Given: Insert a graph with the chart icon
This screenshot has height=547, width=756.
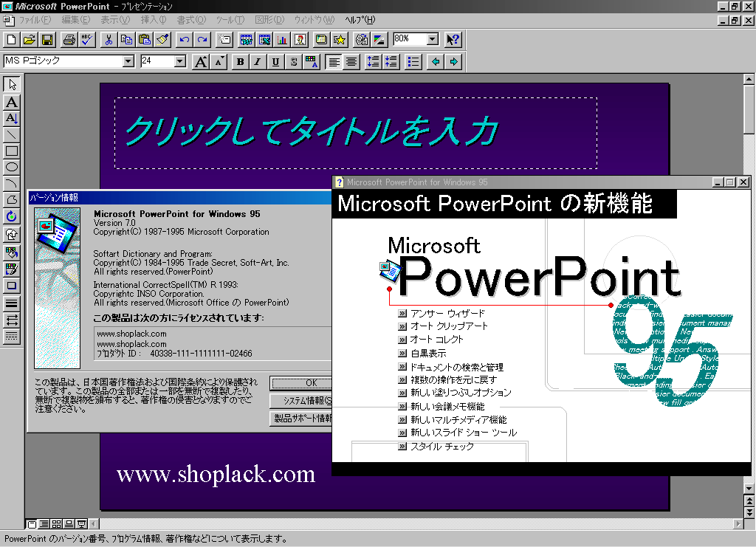Looking at the screenshot, I should [282, 40].
